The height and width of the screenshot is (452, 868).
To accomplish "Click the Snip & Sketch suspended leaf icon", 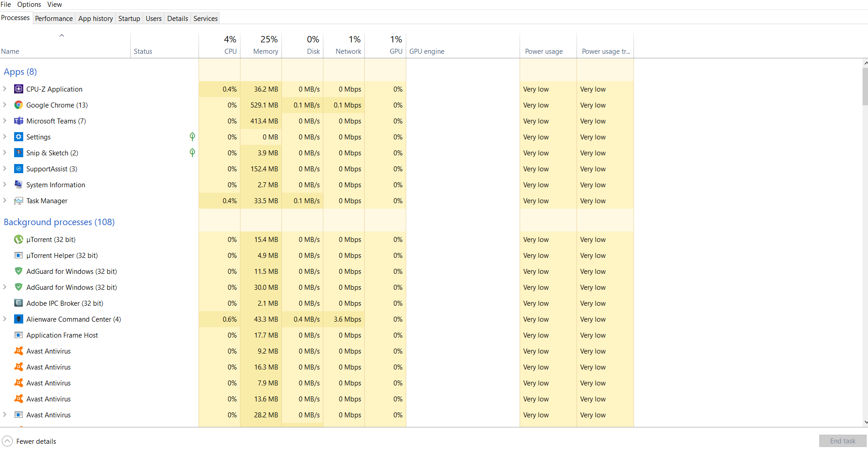I will 192,153.
